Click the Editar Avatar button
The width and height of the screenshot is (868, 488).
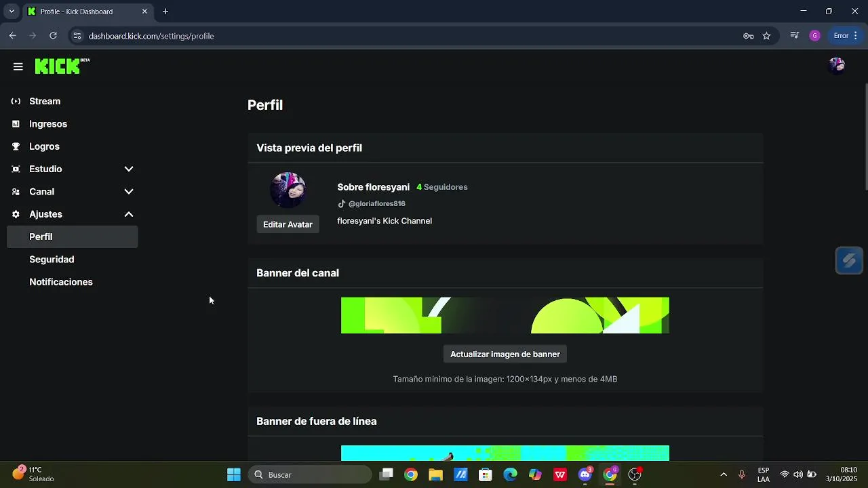[x=288, y=224]
